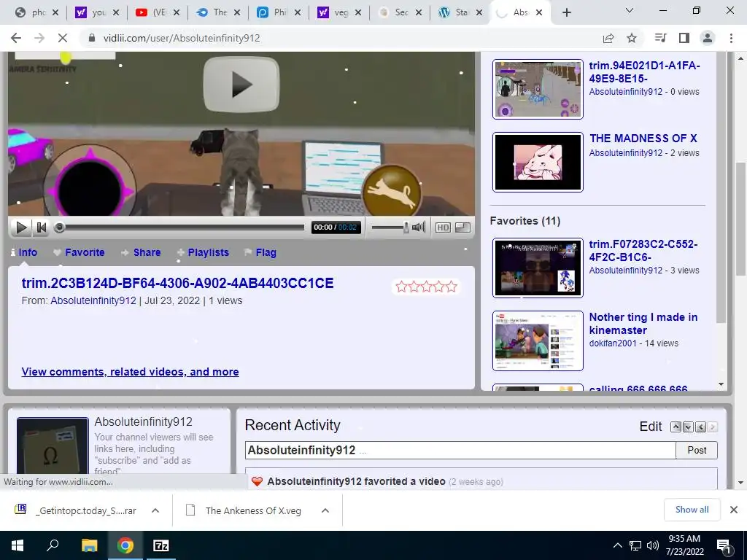This screenshot has width=747, height=560.
Task: Open File Explorer from the taskbar
Action: (89, 545)
